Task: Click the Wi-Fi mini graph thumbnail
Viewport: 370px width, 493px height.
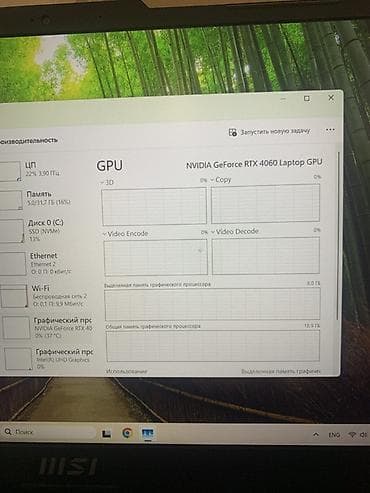Action: [x=14, y=296]
